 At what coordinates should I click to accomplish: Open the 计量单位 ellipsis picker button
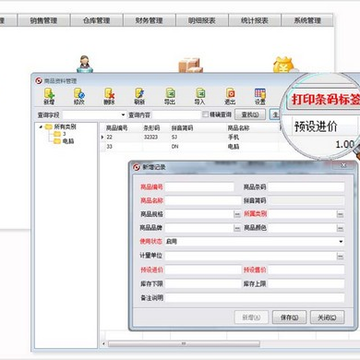coord(340,256)
